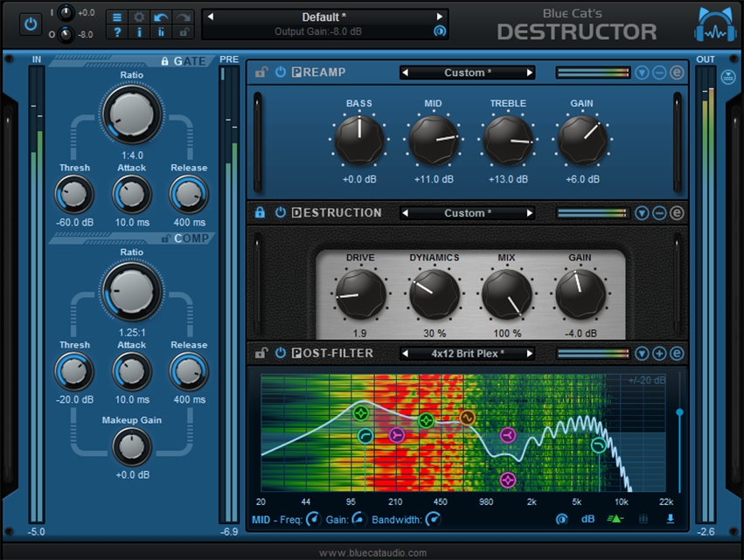Toggle the Post-Filter power button
Image resolution: width=744 pixels, height=560 pixels.
pyautogui.click(x=280, y=354)
